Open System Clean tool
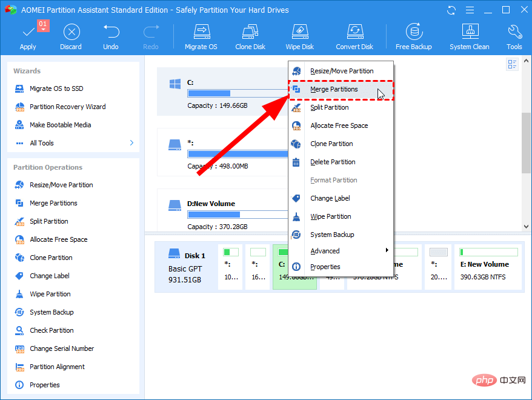This screenshot has height=400, width=532. tap(470, 33)
